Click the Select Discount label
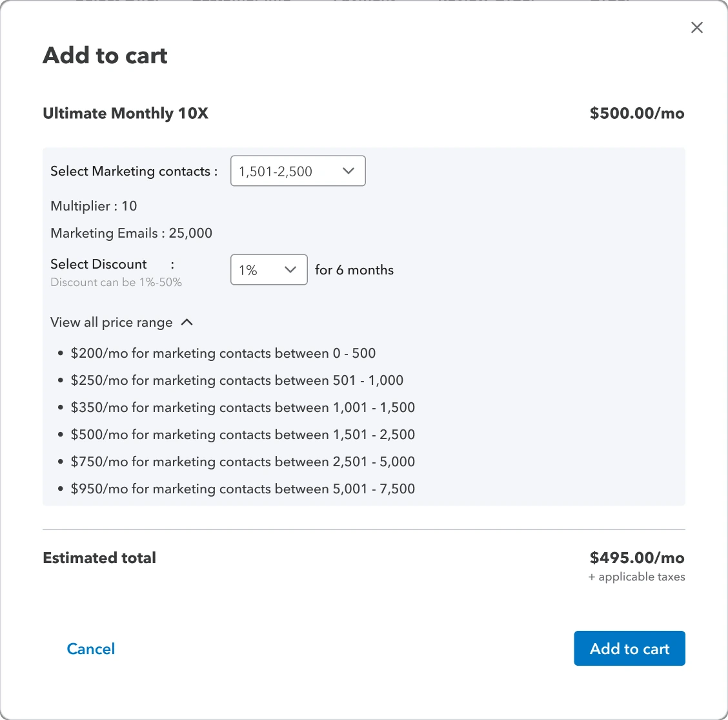Screen dimensions: 728x720 [x=99, y=264]
